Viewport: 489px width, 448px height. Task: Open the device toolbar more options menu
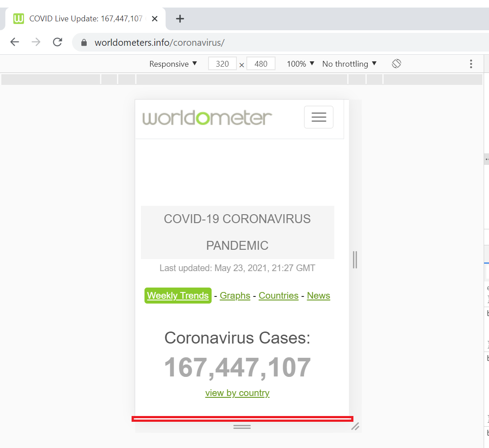pyautogui.click(x=471, y=64)
